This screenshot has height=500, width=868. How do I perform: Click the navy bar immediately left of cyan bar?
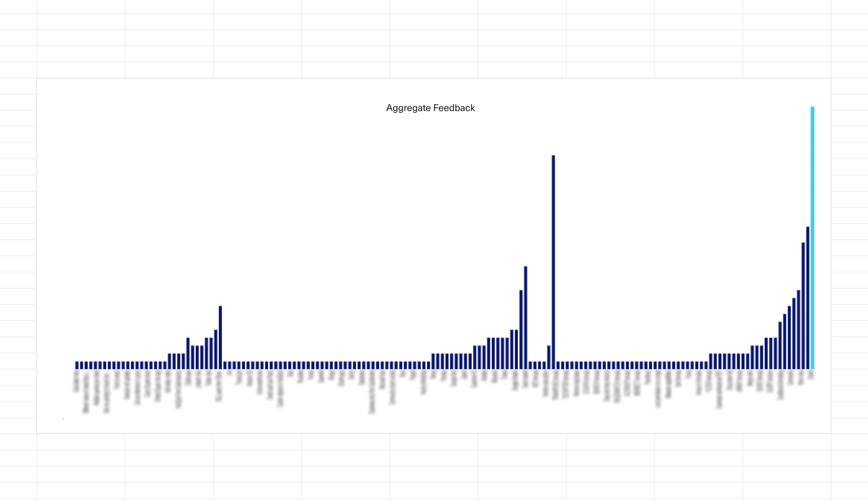pyautogui.click(x=808, y=298)
